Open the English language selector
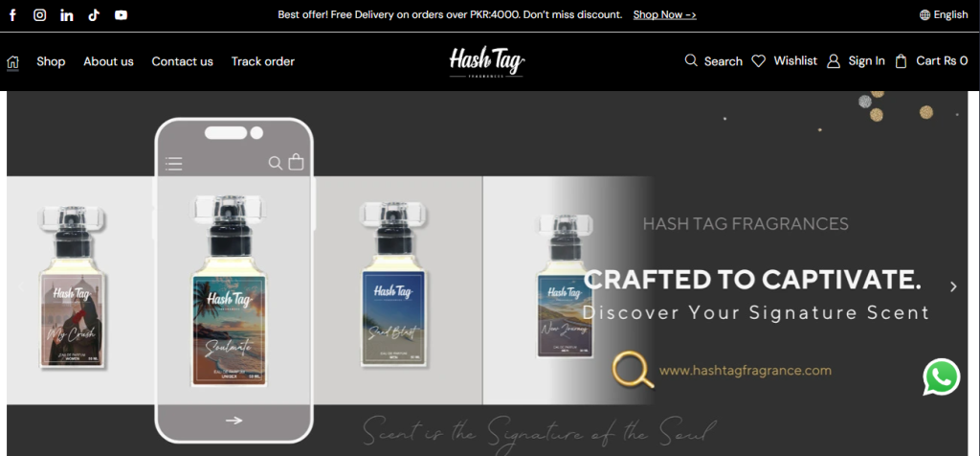The image size is (980, 456). coord(944,15)
